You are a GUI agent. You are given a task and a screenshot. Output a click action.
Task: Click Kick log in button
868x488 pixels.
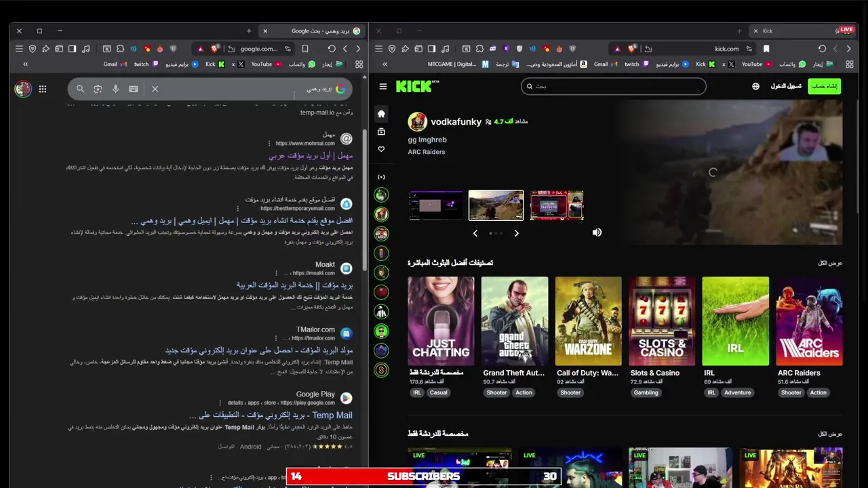coord(786,86)
